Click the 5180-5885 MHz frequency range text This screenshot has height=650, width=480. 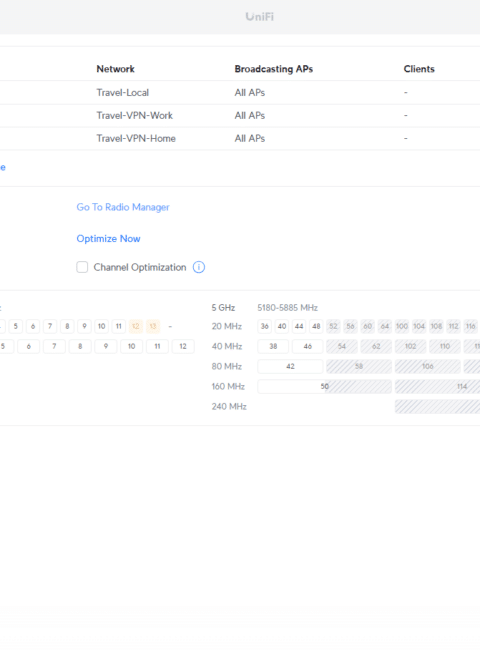click(288, 308)
